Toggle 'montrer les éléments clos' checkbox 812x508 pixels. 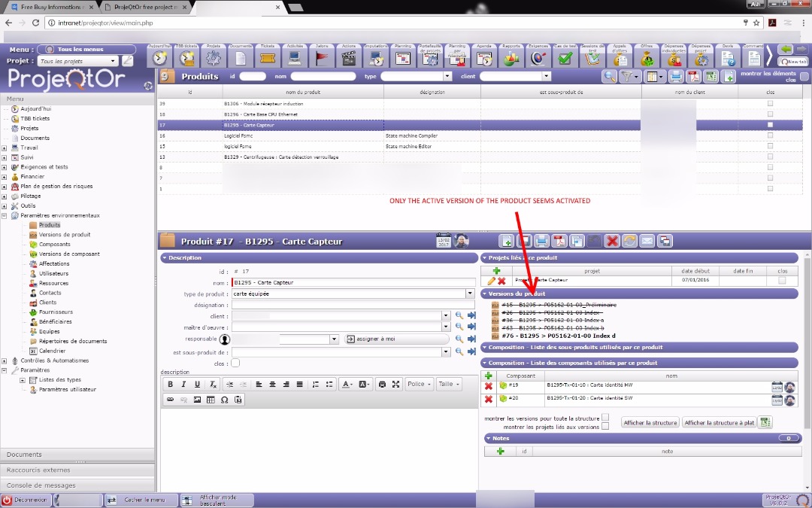pos(804,77)
